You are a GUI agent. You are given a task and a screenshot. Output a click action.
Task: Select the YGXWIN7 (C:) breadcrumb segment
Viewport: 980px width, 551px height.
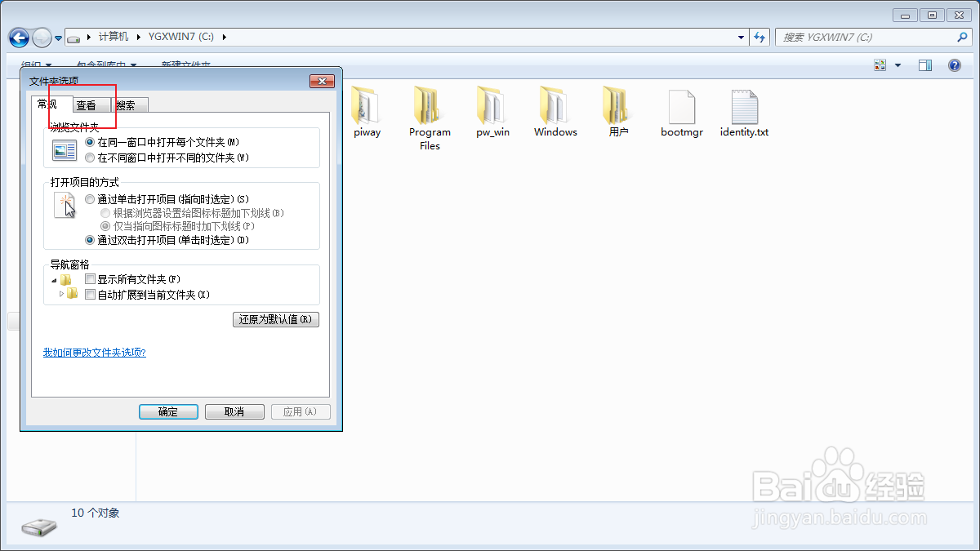(182, 37)
